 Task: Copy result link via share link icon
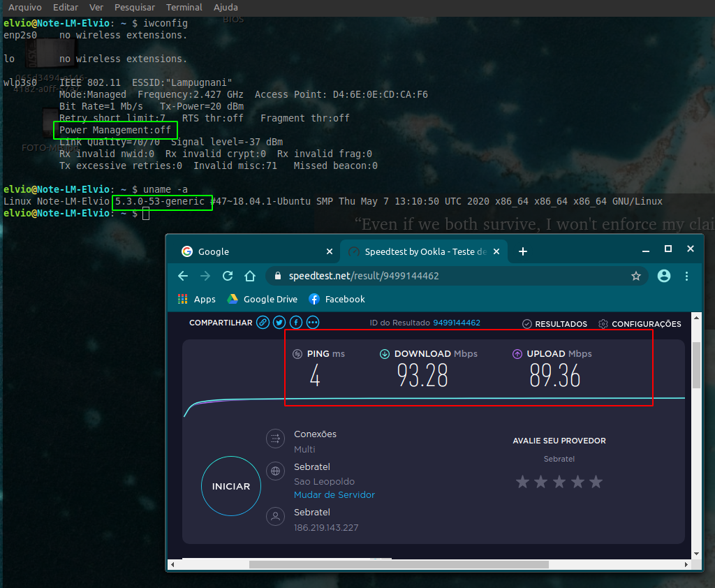(x=263, y=323)
